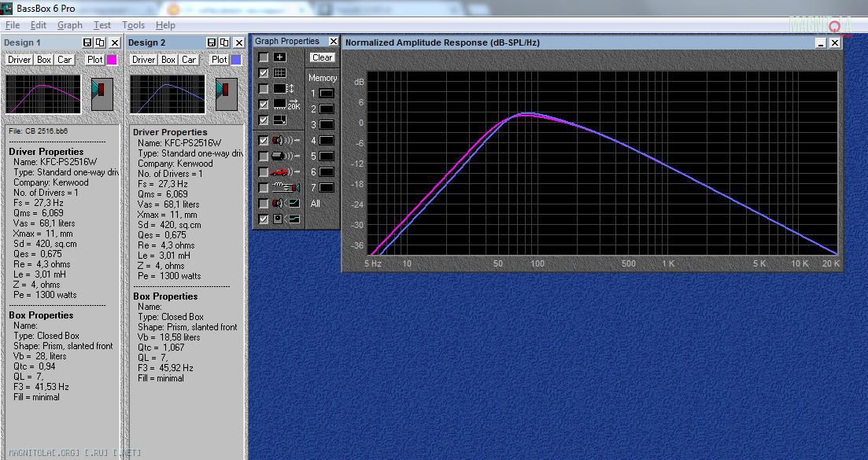
Task: Click the Driver button in Design 1
Action: tap(20, 60)
